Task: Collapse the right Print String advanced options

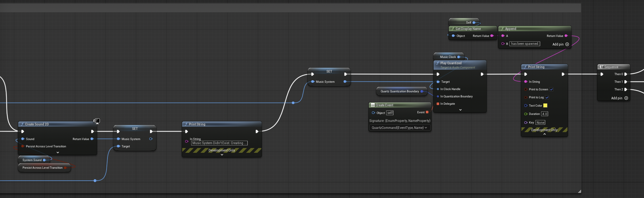Action: pyautogui.click(x=545, y=134)
